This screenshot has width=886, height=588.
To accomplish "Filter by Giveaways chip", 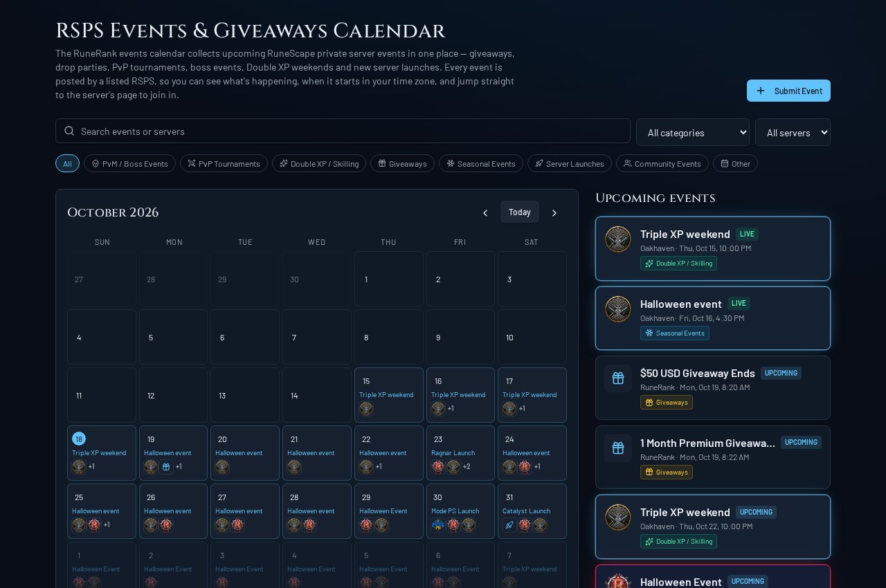I will pyautogui.click(x=402, y=163).
